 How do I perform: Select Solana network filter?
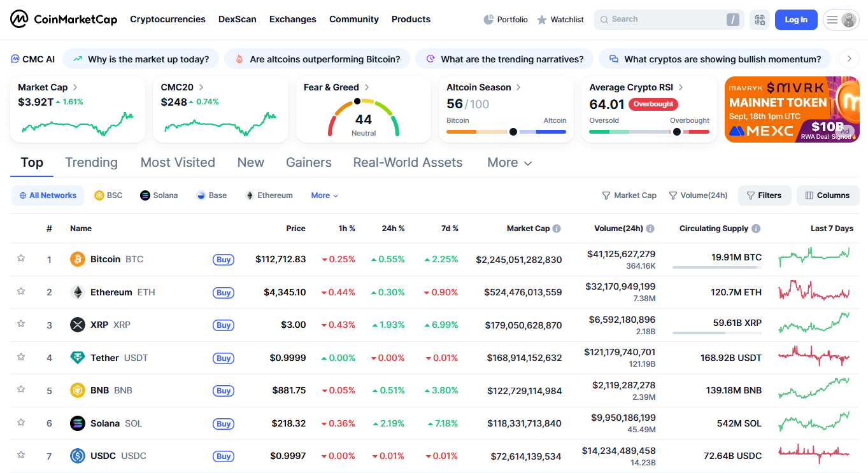159,195
